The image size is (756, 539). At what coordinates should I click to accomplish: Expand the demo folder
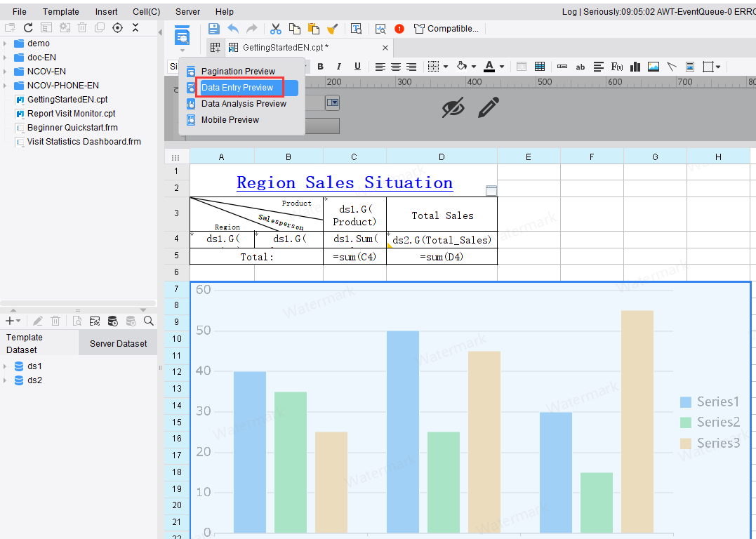pos(5,44)
